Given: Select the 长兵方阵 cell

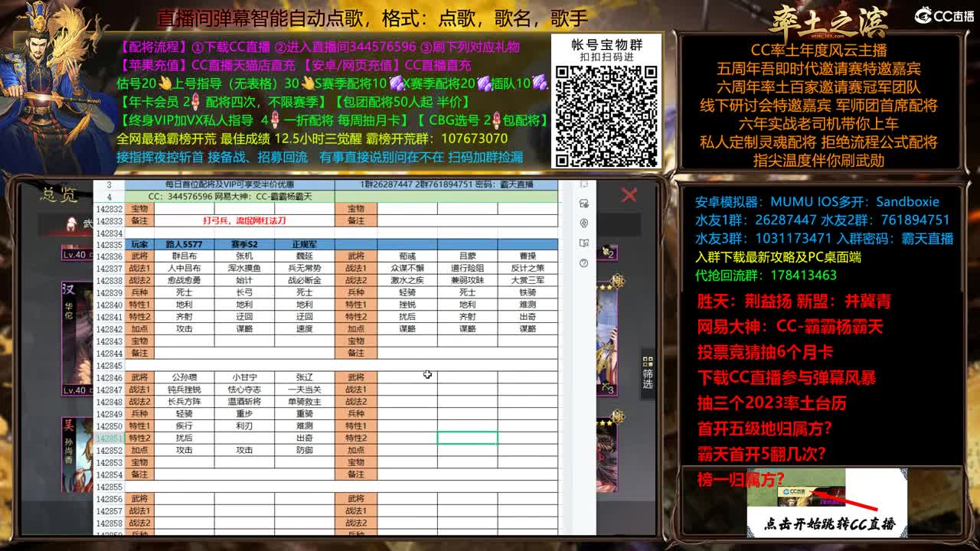Looking at the screenshot, I should [184, 402].
